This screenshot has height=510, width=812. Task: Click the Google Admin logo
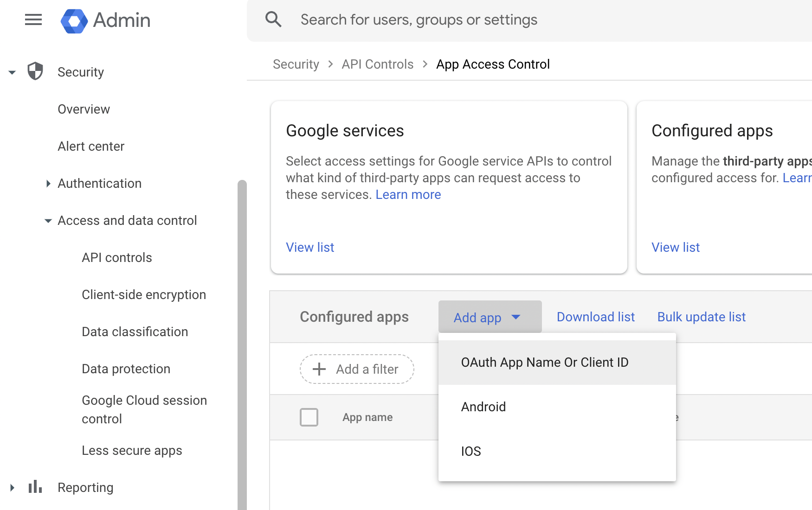(105, 20)
